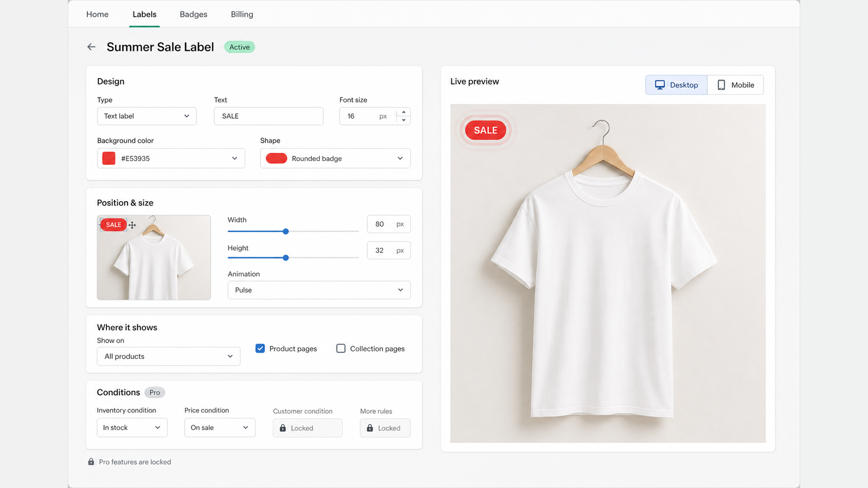Click the rounded badge shape icon
The width and height of the screenshot is (868, 488).
coord(277,158)
